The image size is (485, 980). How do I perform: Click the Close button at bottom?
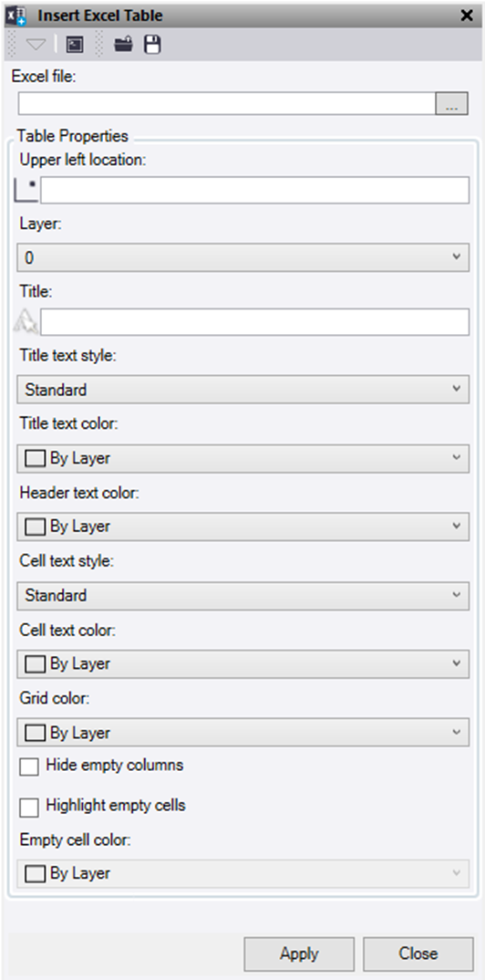tap(418, 954)
